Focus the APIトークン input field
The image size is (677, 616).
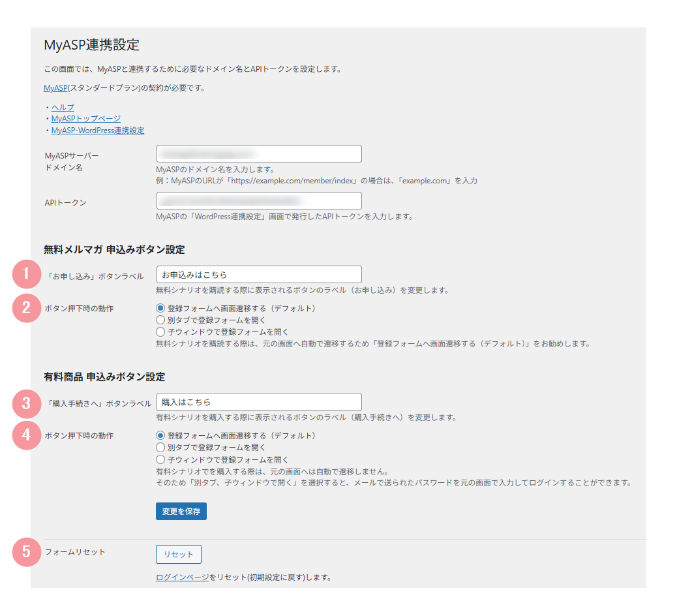(259, 201)
